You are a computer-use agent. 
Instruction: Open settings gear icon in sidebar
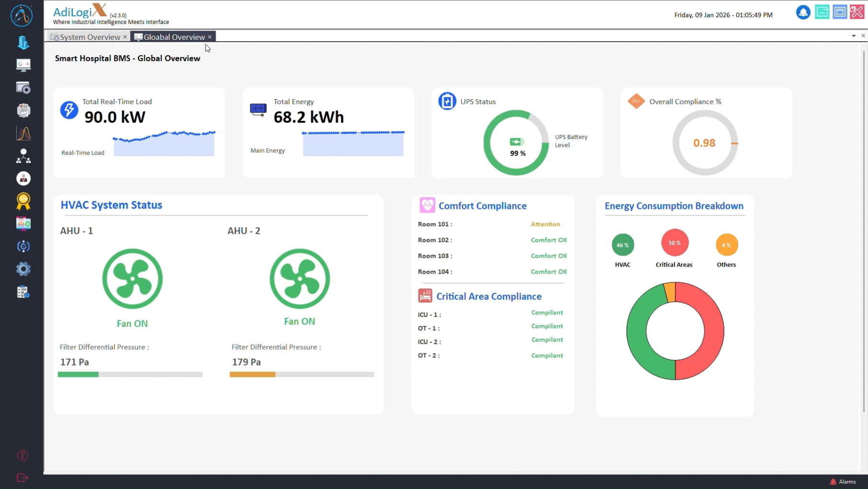pyautogui.click(x=23, y=269)
